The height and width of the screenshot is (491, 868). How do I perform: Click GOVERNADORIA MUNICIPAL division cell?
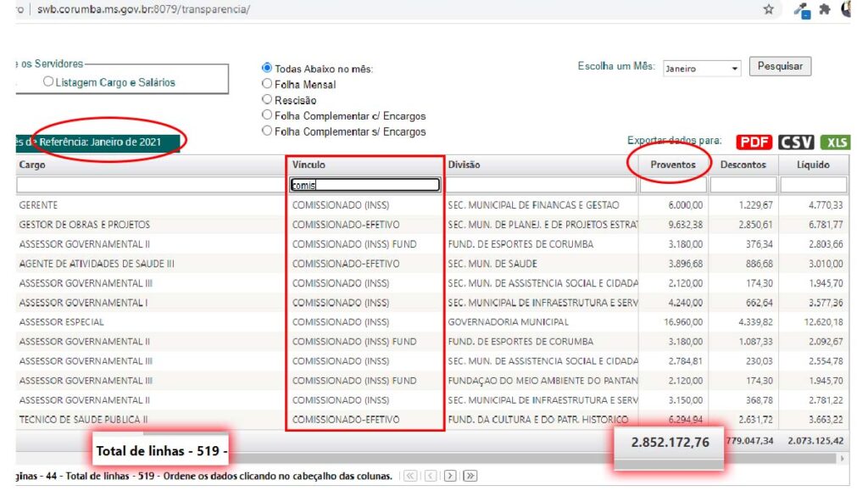coord(509,321)
